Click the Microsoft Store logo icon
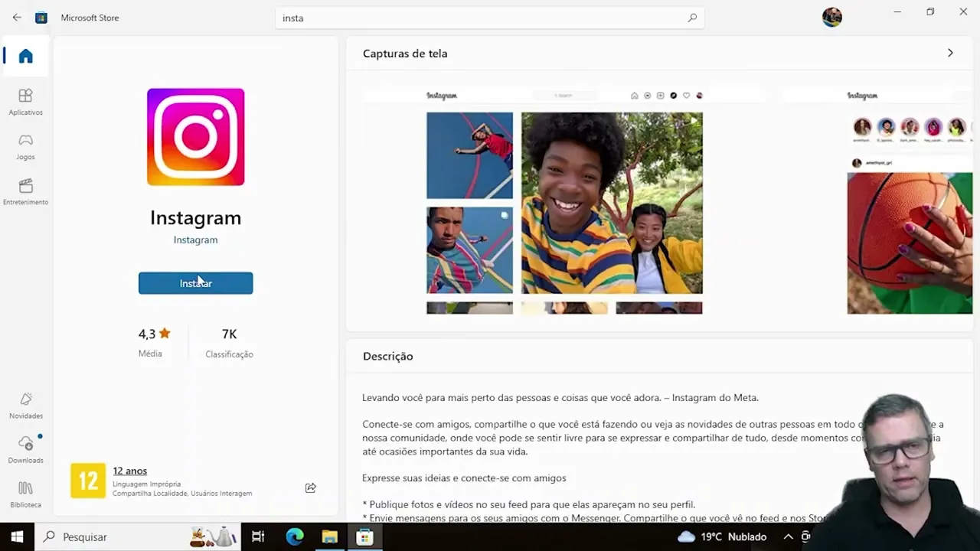This screenshot has height=551, width=980. (x=41, y=18)
